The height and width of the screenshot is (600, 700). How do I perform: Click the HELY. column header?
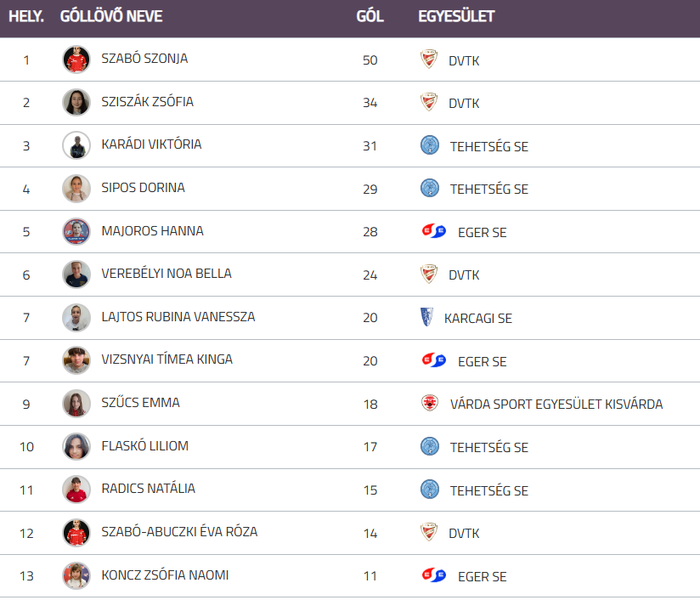point(26,16)
